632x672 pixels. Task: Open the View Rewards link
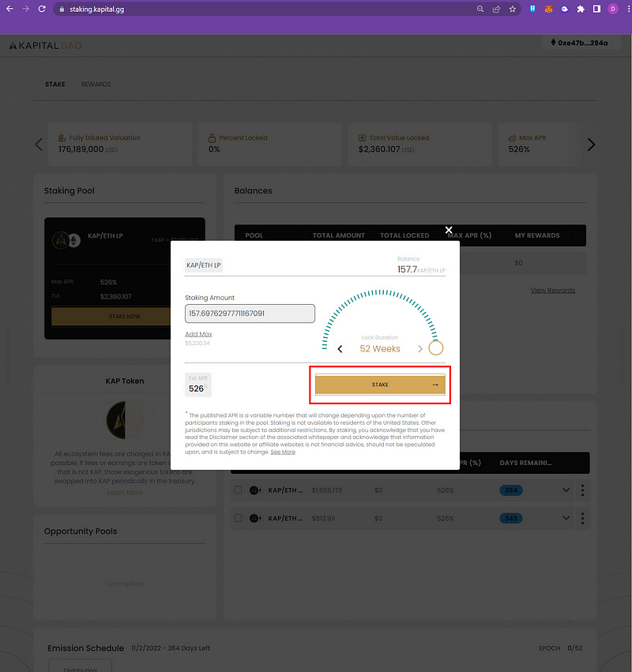pyautogui.click(x=553, y=290)
